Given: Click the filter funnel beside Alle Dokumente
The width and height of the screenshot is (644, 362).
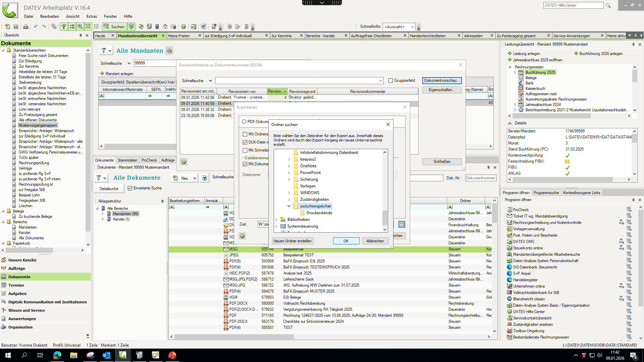Looking at the screenshot, I should 99,178.
